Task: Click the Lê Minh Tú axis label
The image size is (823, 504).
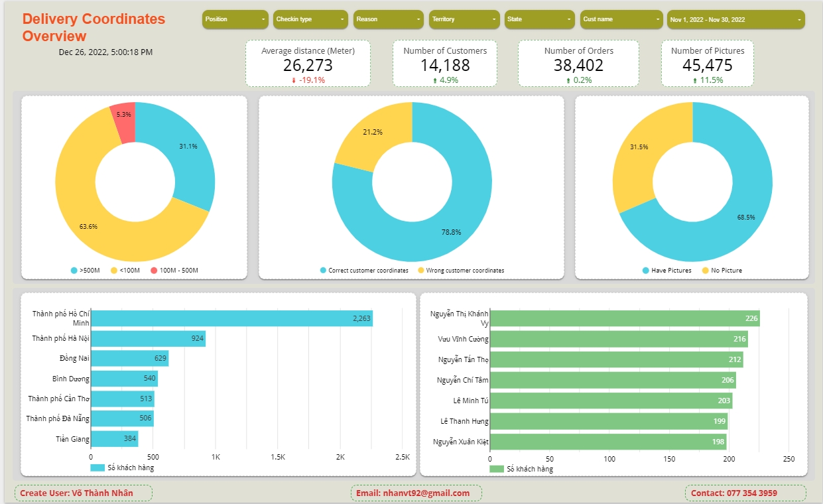Action: [x=471, y=401]
